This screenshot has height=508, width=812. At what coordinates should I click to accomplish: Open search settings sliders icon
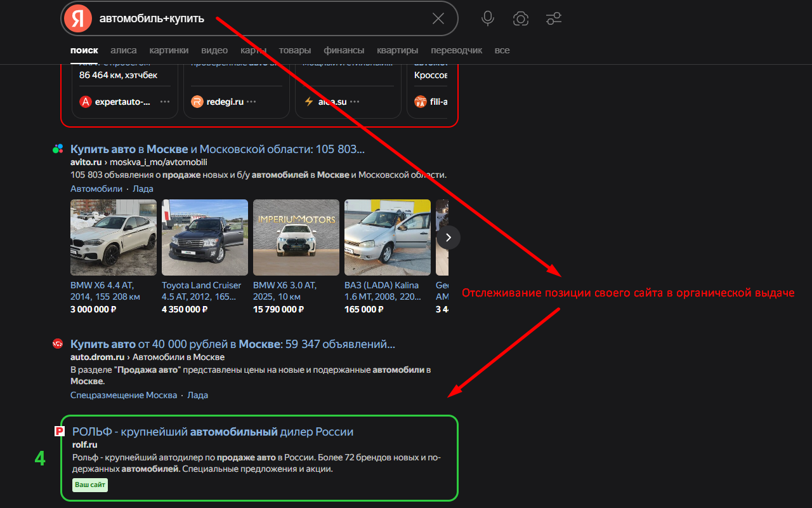(554, 18)
